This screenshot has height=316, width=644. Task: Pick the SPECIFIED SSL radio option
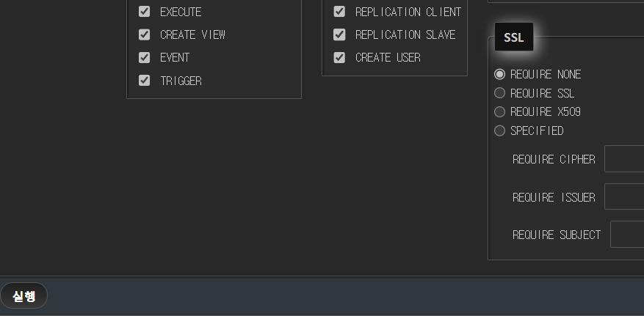click(x=500, y=131)
